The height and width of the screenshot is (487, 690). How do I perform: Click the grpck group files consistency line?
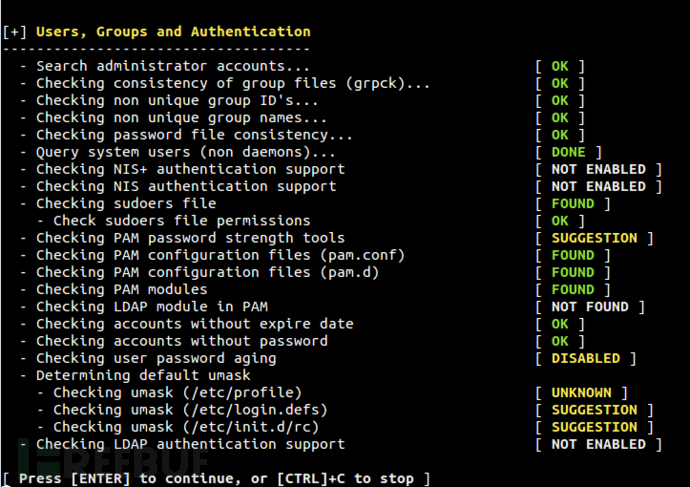[x=233, y=83]
